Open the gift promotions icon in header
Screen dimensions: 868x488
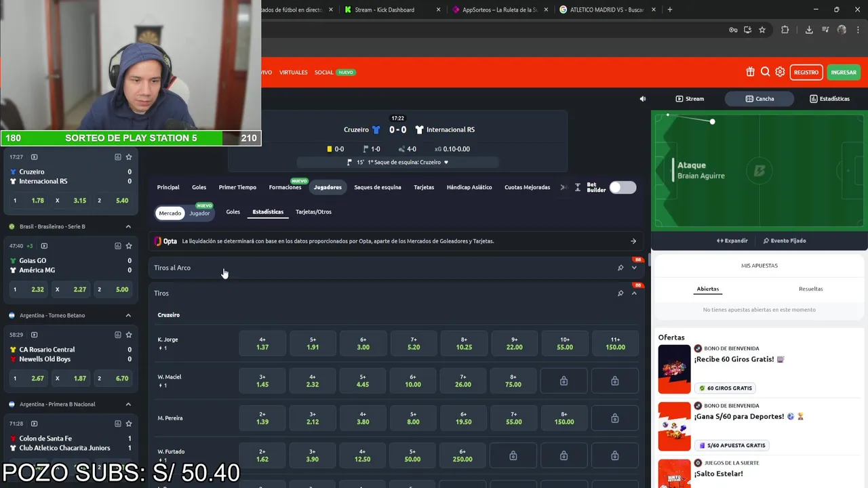[750, 72]
